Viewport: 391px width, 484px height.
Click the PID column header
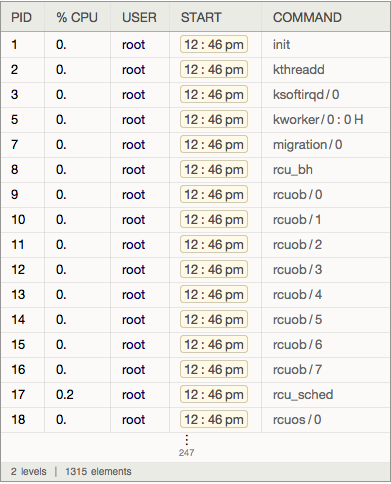pos(21,17)
